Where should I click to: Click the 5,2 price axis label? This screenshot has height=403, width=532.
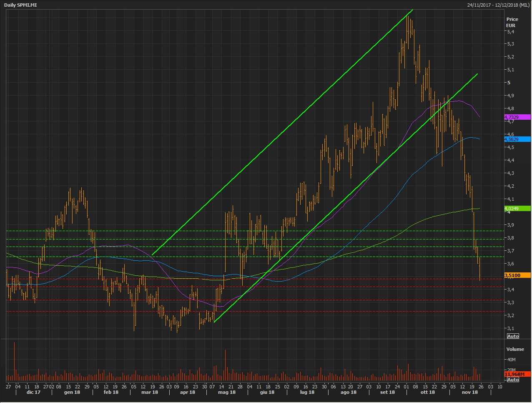[x=511, y=57]
